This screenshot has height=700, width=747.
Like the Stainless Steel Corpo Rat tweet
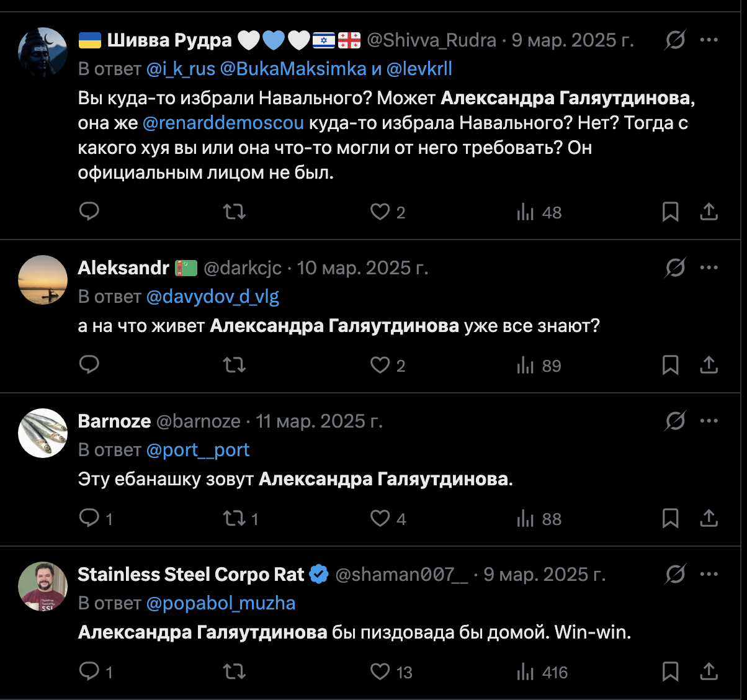tap(380, 671)
